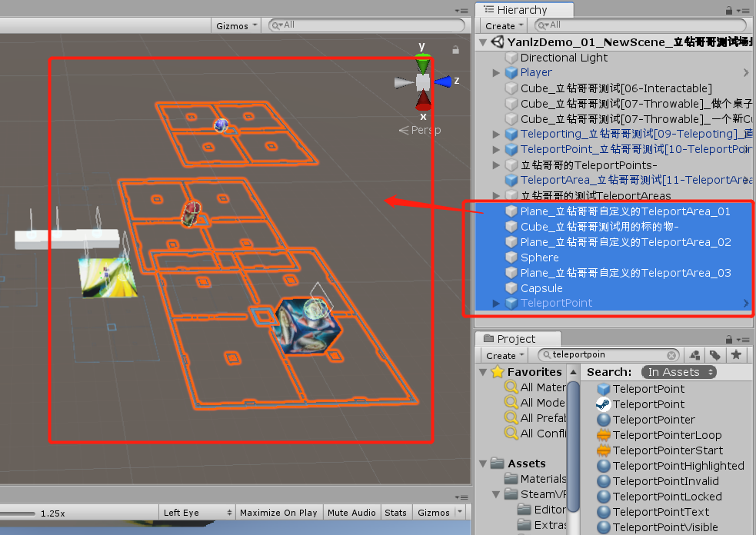The image size is (756, 535).
Task: Switch to the Project tab
Action: (518, 338)
